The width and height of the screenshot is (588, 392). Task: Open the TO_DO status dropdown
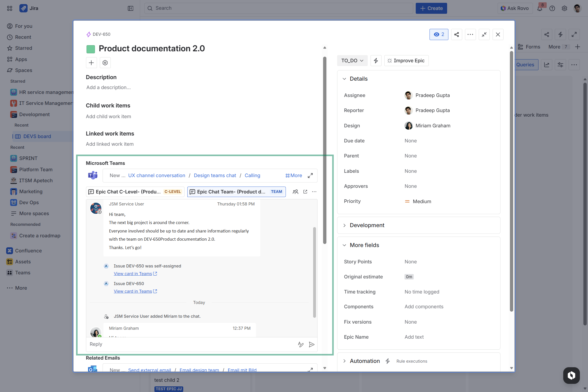pos(352,61)
